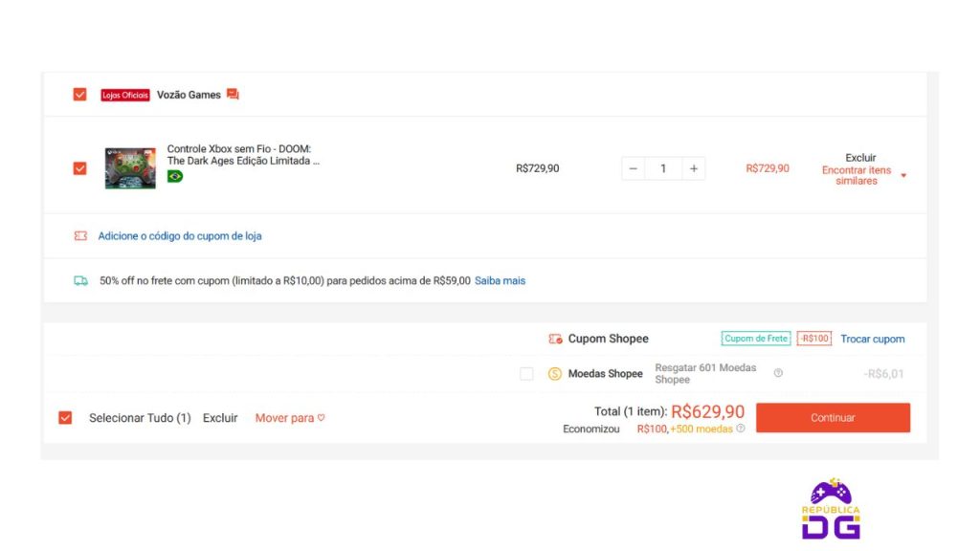Image resolution: width=980 pixels, height=551 pixels.
Task: Click the Cupom Shopee voucher icon
Action: (x=555, y=339)
